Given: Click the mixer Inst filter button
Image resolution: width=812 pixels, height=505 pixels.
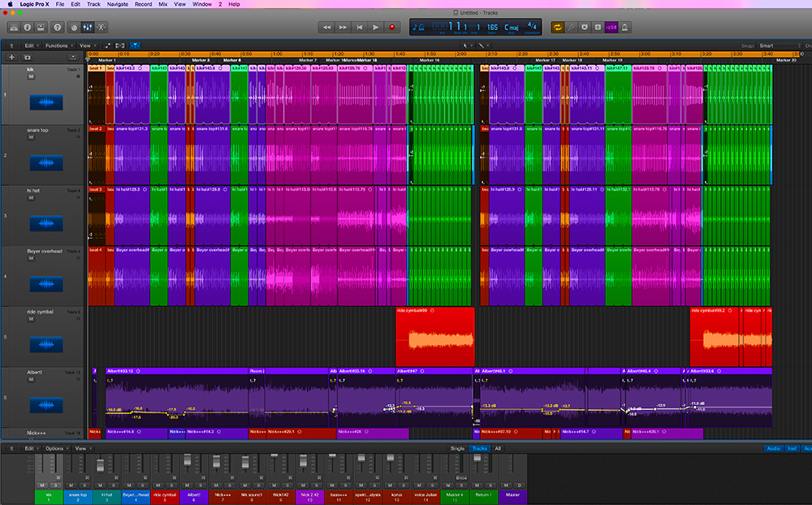Looking at the screenshot, I should (x=792, y=448).
